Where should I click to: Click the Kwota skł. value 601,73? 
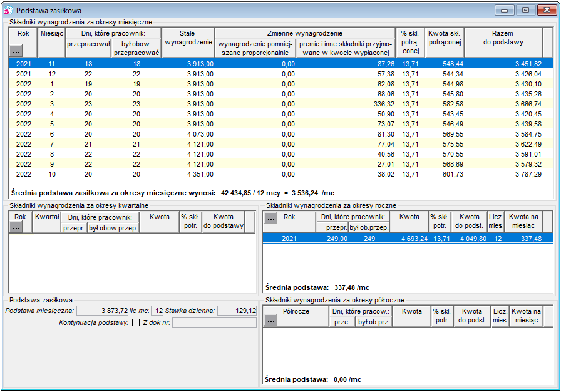(453, 174)
